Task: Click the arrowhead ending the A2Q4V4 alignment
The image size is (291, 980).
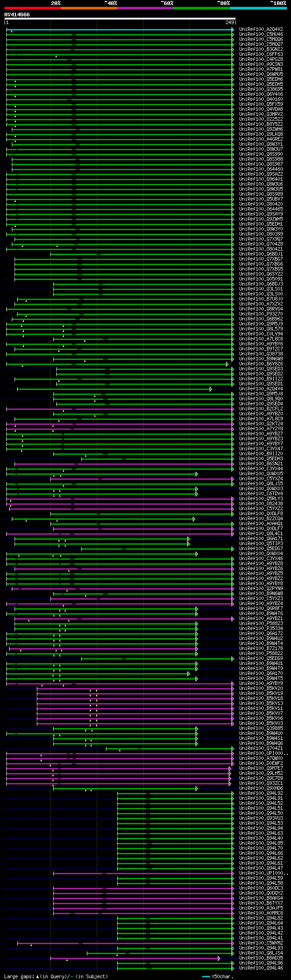Action: pyautogui.click(x=211, y=389)
